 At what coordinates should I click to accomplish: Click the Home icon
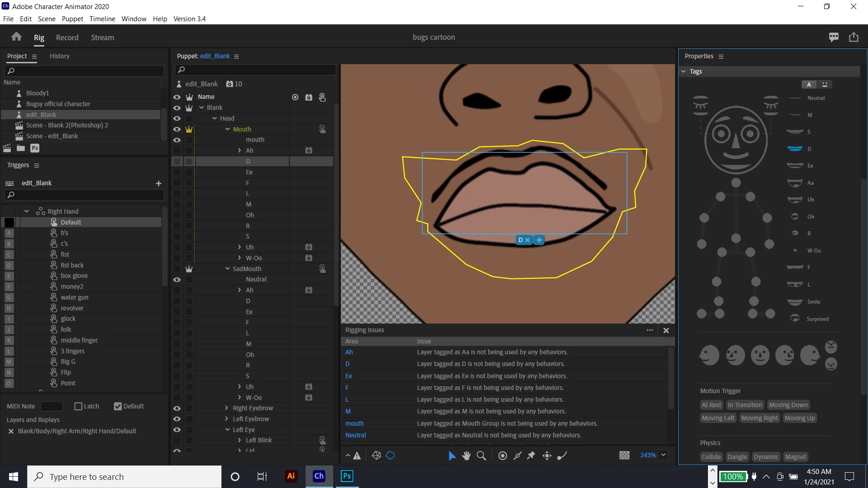(17, 37)
